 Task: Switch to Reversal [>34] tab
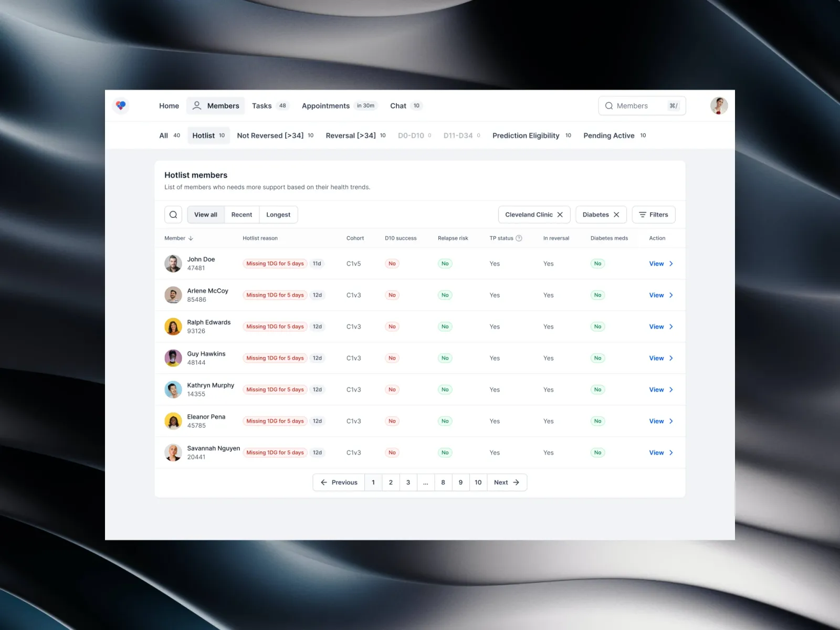click(x=355, y=135)
